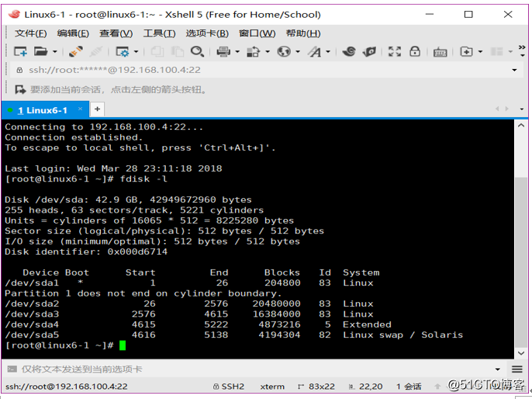Click terminal scrollbar down arrow
The image size is (532, 399).
(521, 353)
